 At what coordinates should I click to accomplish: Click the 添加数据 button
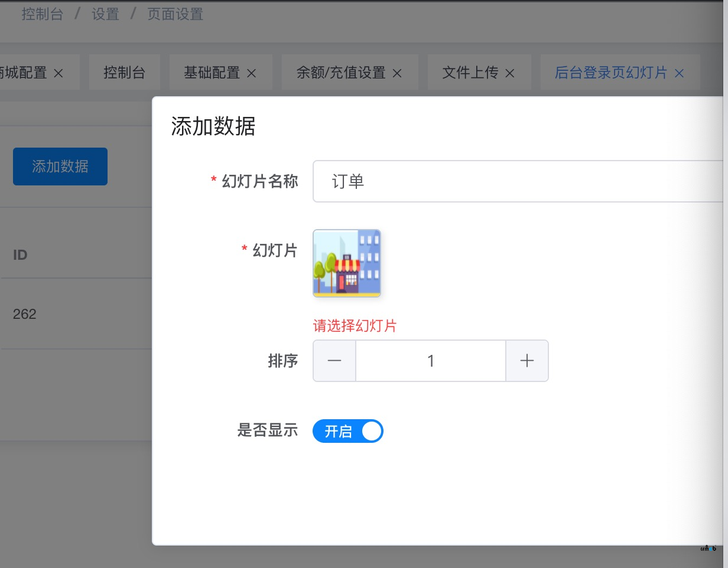[60, 167]
